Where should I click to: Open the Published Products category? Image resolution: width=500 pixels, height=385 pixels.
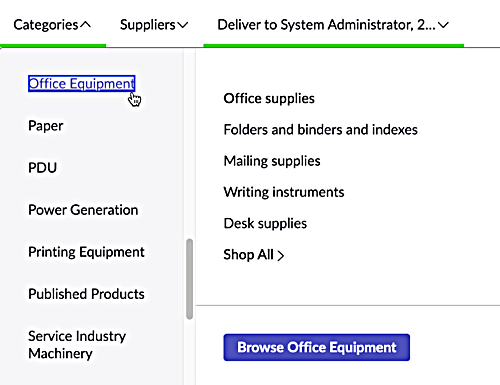(x=86, y=294)
